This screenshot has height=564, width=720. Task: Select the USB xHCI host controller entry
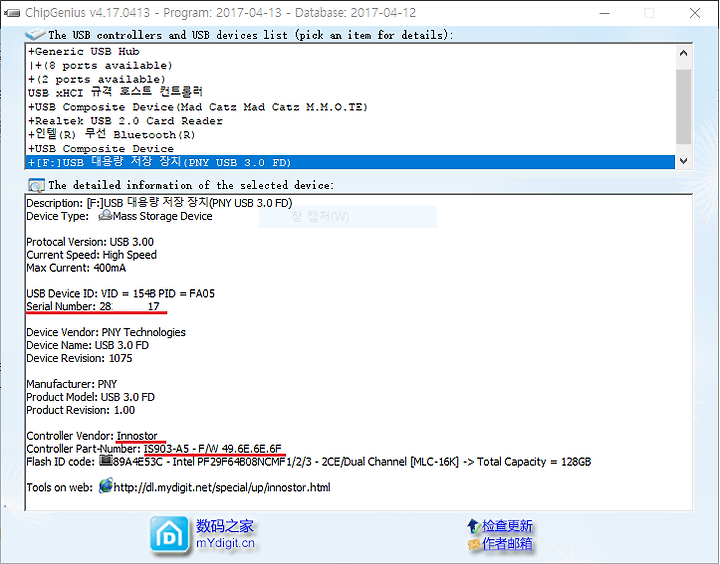tap(115, 92)
